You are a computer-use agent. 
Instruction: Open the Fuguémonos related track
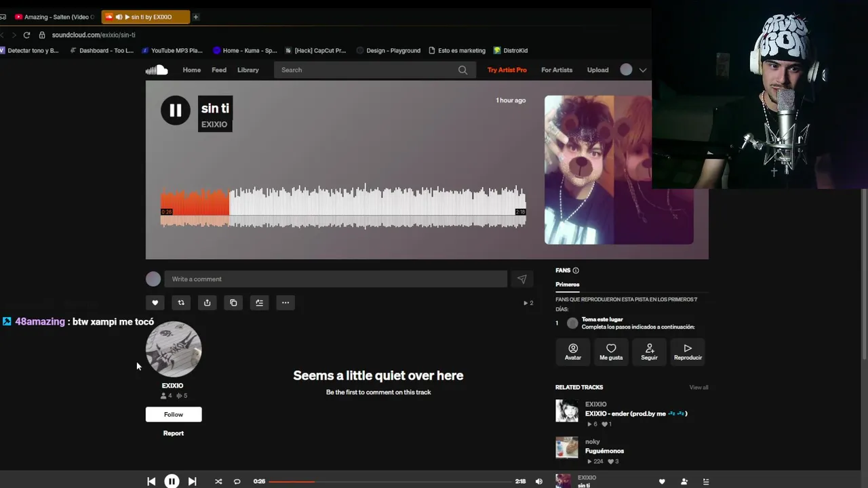[x=605, y=451]
